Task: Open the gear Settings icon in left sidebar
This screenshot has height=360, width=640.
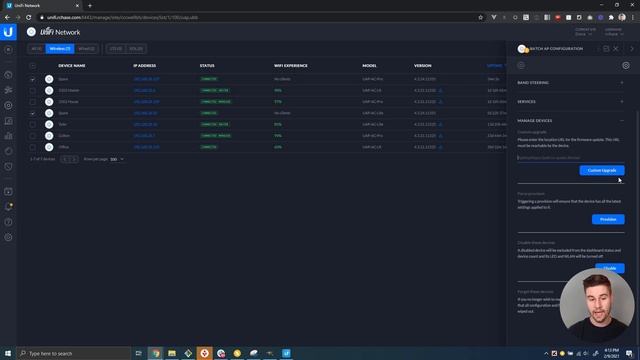Action: 8,237
